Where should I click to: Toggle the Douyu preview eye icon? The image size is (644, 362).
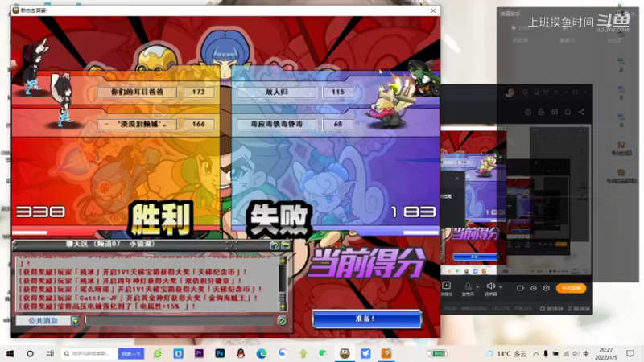(x=533, y=288)
